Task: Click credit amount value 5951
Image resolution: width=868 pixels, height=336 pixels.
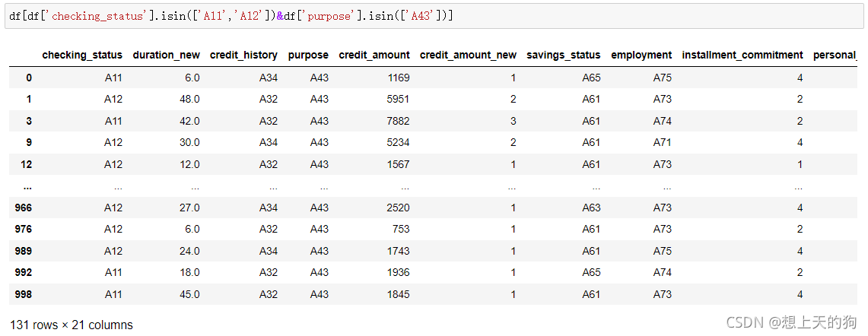Action: coord(399,99)
